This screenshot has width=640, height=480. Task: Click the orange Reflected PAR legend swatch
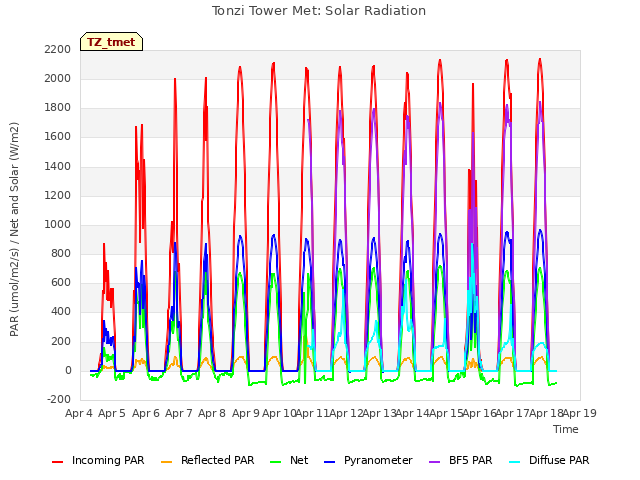(x=167, y=462)
